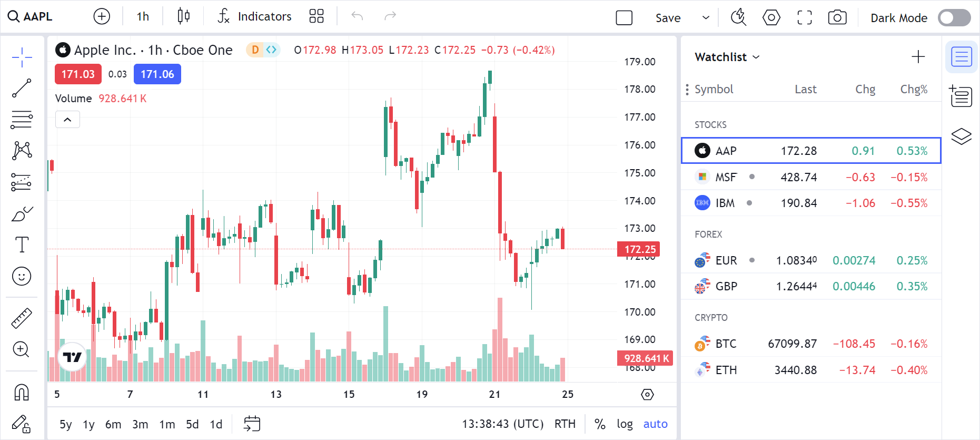Toggle the RTH session setting
Viewport: 980px width, 440px height.
(565, 424)
